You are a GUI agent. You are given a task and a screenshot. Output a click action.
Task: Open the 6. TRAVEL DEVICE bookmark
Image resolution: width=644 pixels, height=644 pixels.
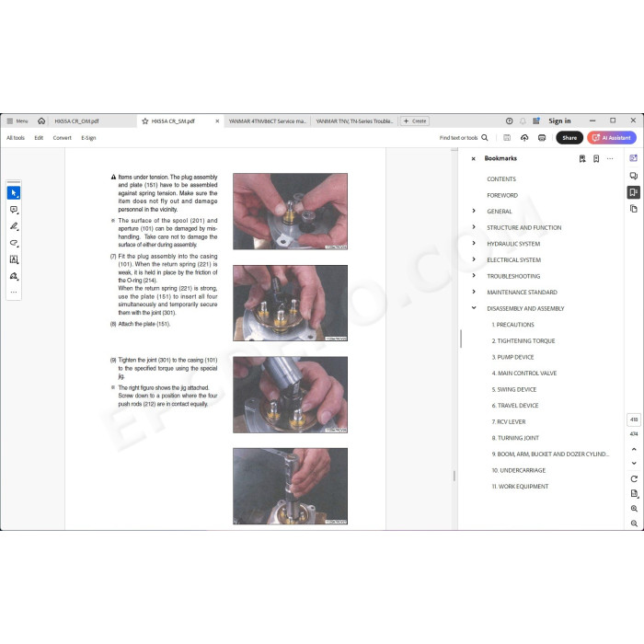point(515,406)
